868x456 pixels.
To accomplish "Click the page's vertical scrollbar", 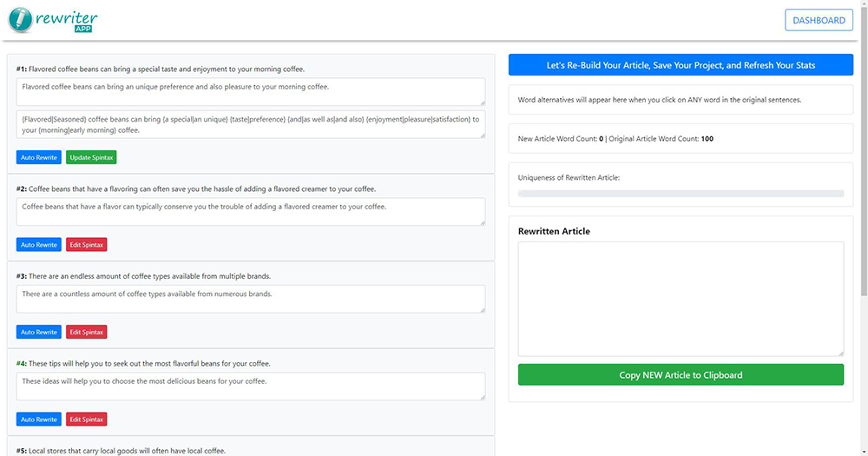I will (863, 174).
